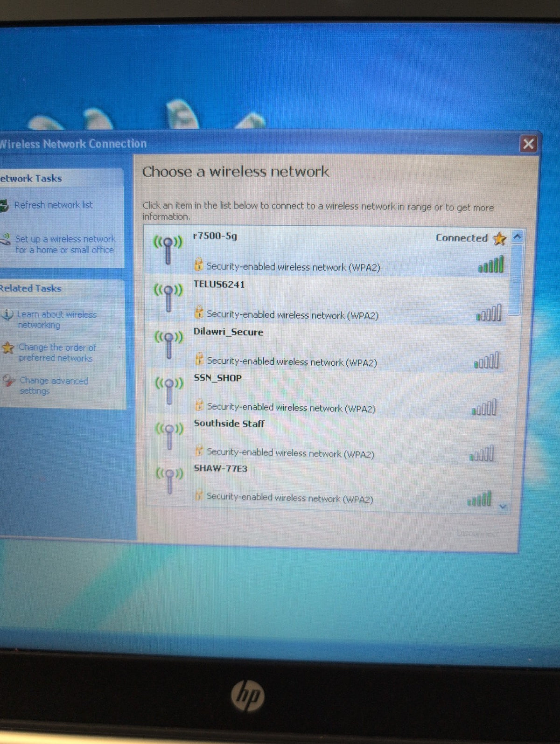This screenshot has height=744, width=560.
Task: Click the signal strength bars for r7500-5g
Action: pos(491,264)
